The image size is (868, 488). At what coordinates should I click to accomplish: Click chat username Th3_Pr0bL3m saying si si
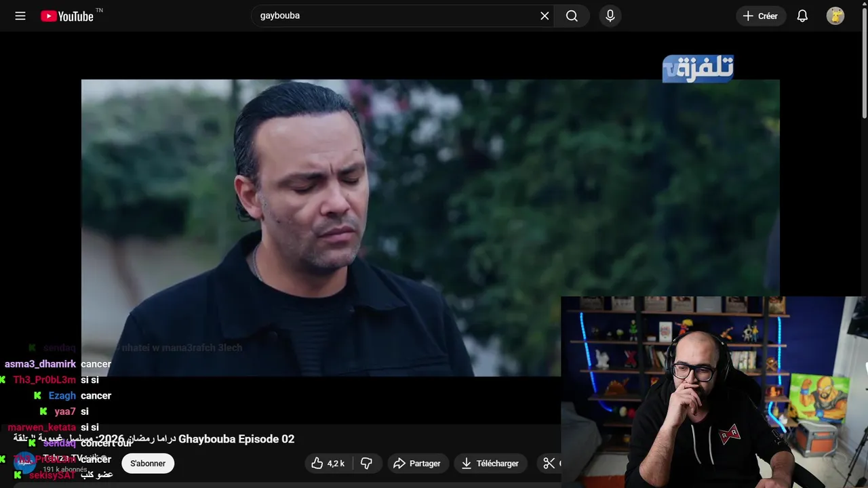coord(44,380)
